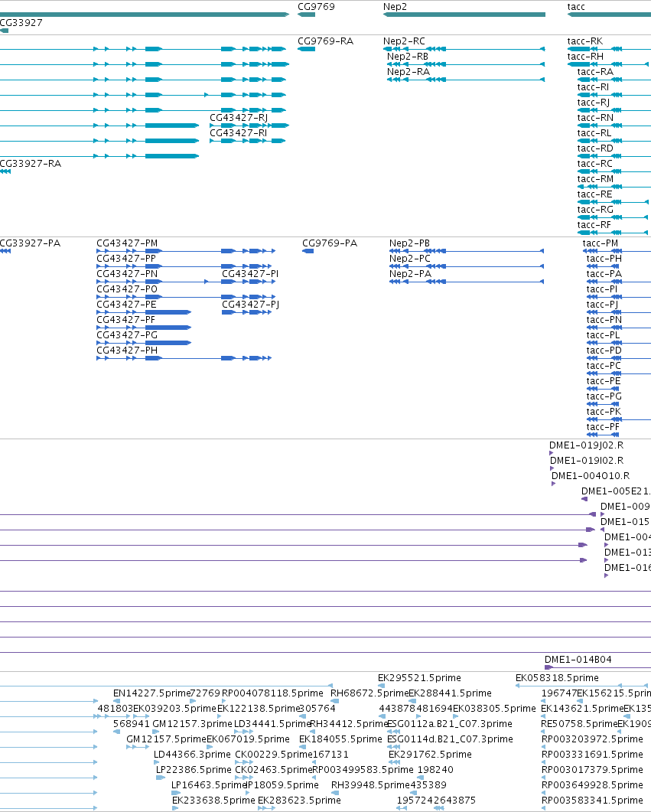Select EST RP003499583.5prime
The height and width of the screenshot is (812, 651).
(x=363, y=770)
